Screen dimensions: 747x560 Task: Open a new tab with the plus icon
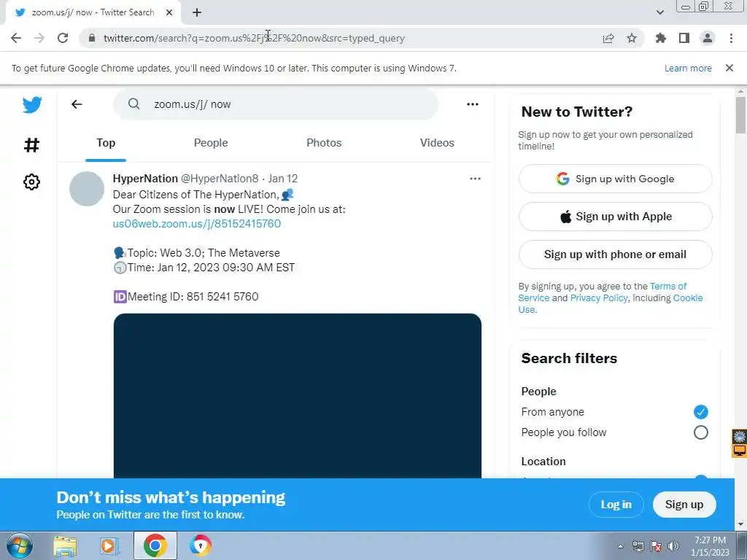(x=197, y=12)
